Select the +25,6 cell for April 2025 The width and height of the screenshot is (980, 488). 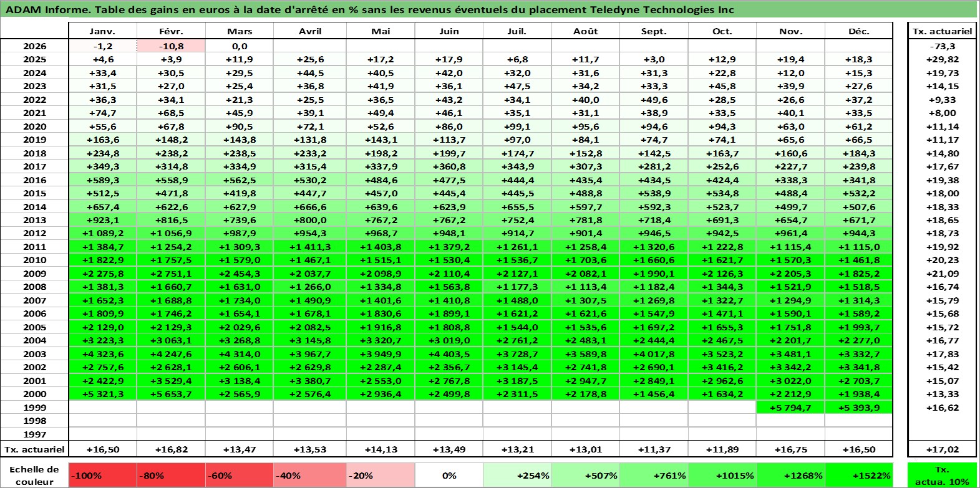310,59
